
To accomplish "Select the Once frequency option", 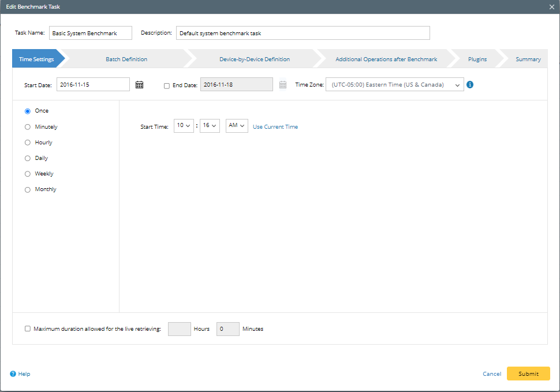I will [x=28, y=111].
